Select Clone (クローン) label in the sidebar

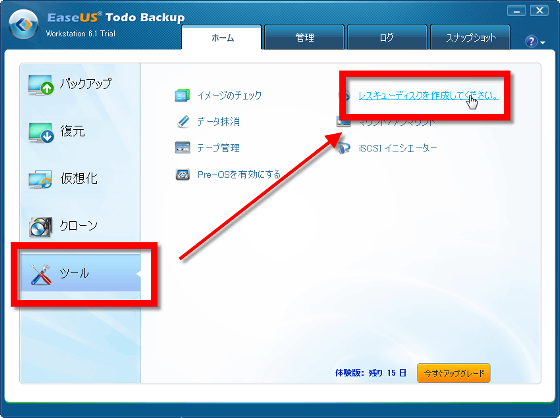(78, 225)
